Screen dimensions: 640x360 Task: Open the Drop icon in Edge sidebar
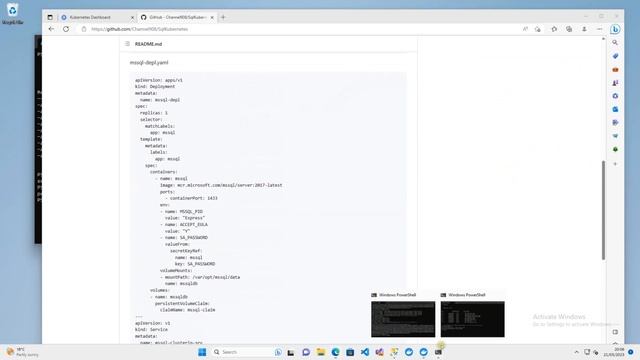pos(615,122)
